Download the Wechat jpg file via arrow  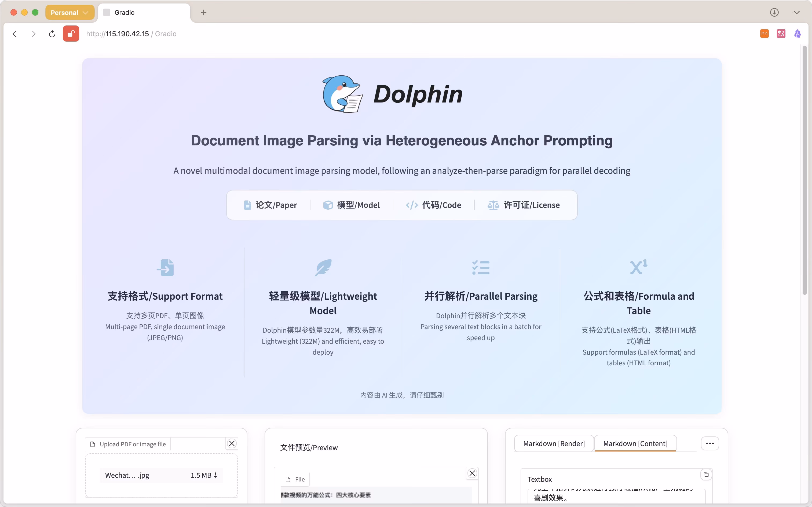[215, 475]
